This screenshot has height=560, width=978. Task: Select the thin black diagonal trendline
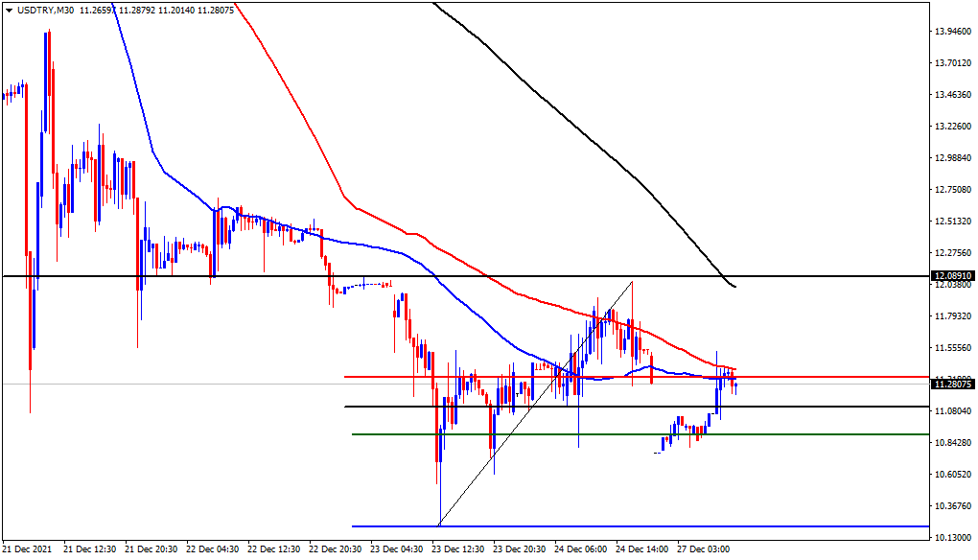tap(536, 404)
